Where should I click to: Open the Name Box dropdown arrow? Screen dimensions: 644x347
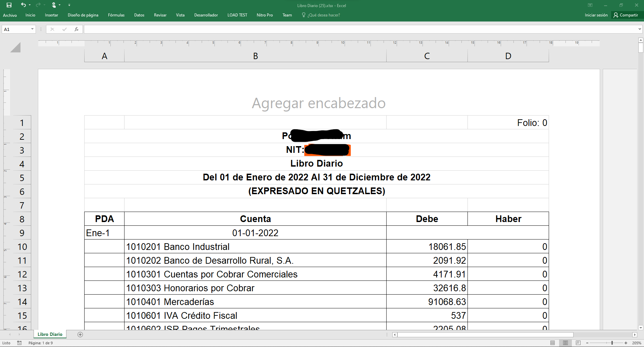(32, 29)
